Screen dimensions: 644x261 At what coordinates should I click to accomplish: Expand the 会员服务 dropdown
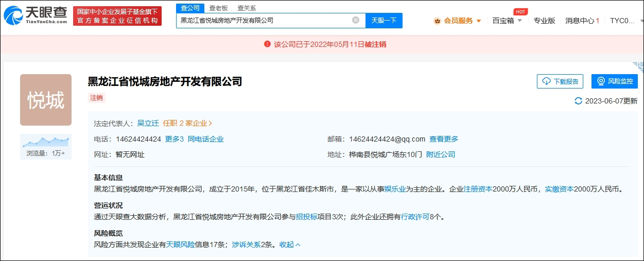[479, 21]
